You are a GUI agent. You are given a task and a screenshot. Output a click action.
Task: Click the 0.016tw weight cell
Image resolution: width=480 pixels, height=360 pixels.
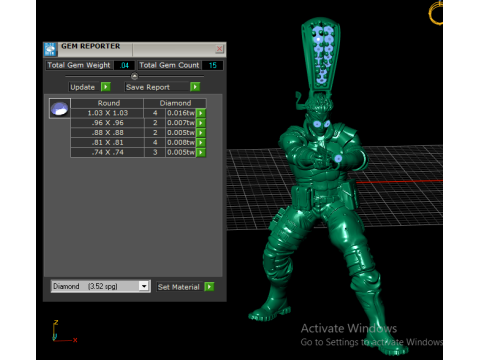point(181,113)
